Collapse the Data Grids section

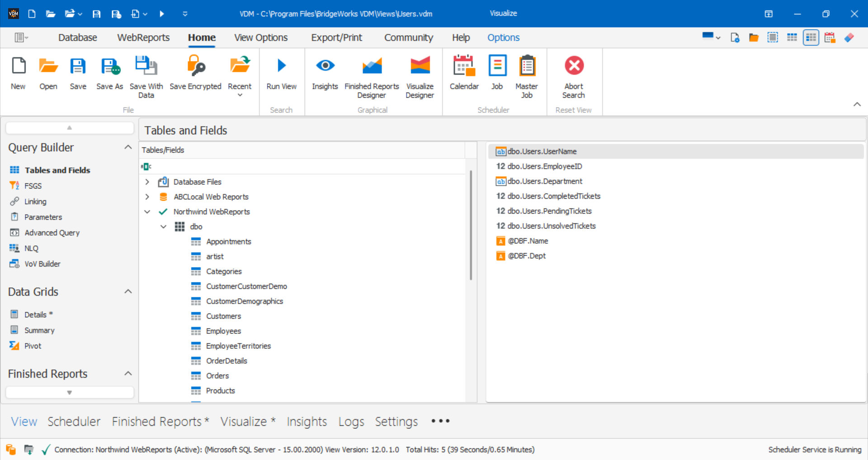coord(128,291)
